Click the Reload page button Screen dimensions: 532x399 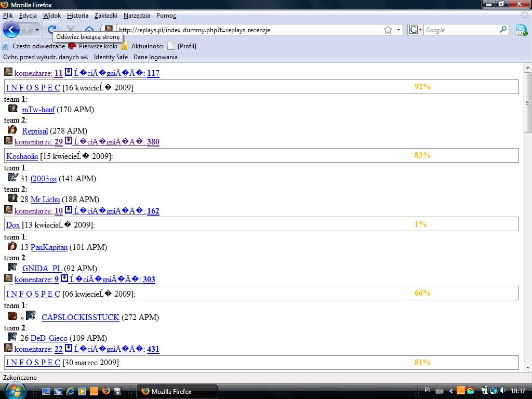[x=52, y=30]
